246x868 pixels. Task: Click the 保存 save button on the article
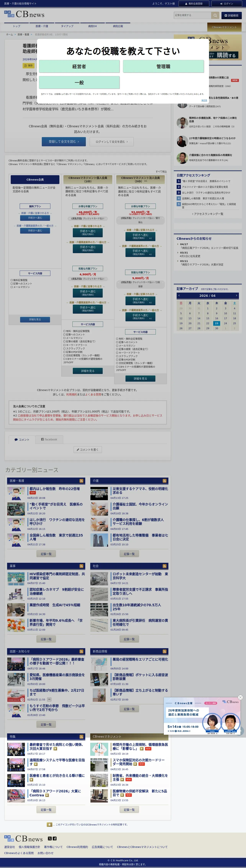click(x=28, y=66)
